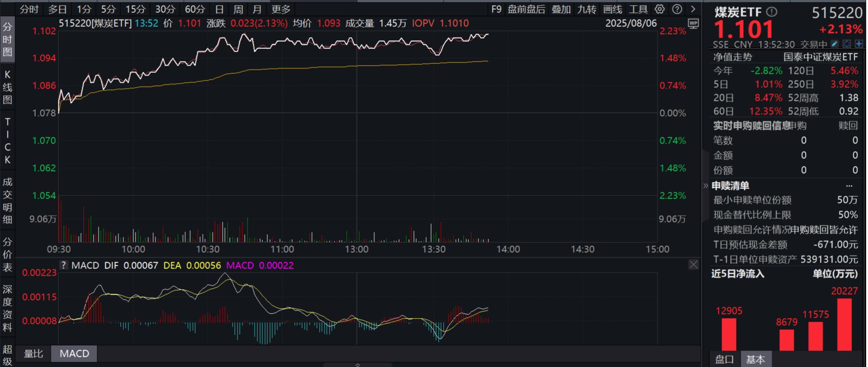This screenshot has height=367, width=868.
Task: Switch to the 盘口 tab
Action: tap(724, 359)
